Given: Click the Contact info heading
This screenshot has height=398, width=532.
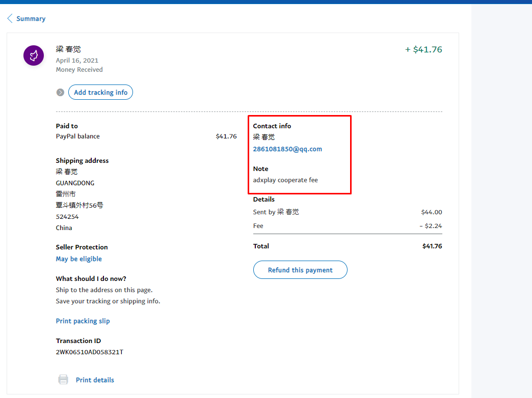Looking at the screenshot, I should pos(272,126).
